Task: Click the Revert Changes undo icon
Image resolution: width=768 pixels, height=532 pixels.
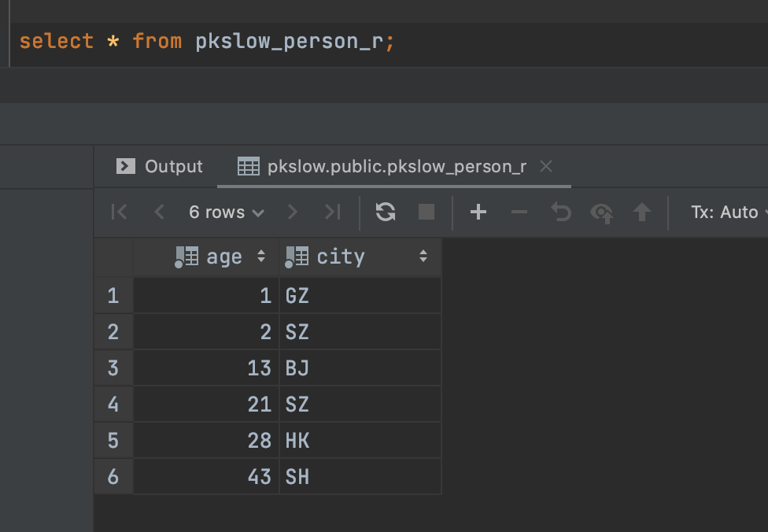Action: (x=560, y=212)
